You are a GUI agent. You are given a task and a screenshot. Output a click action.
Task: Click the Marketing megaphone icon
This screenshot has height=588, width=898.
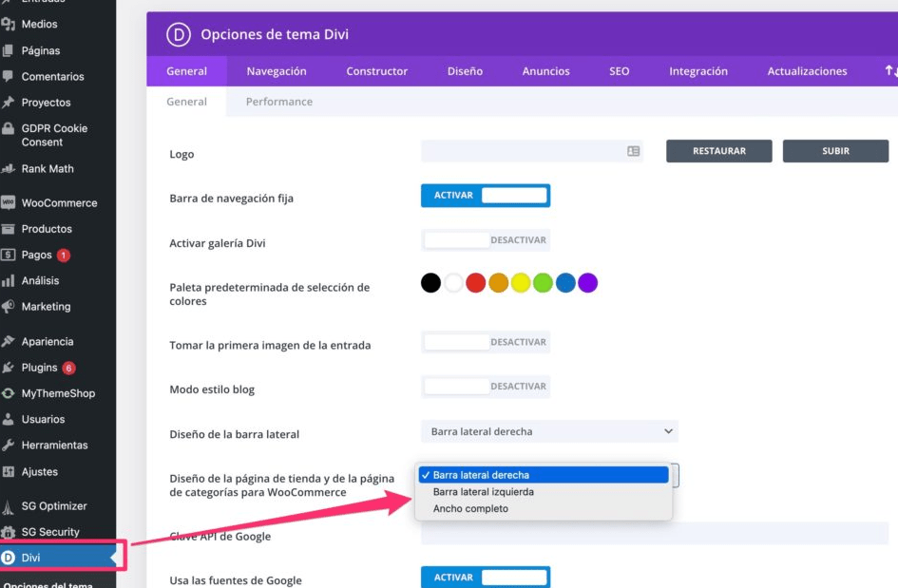click(x=8, y=307)
